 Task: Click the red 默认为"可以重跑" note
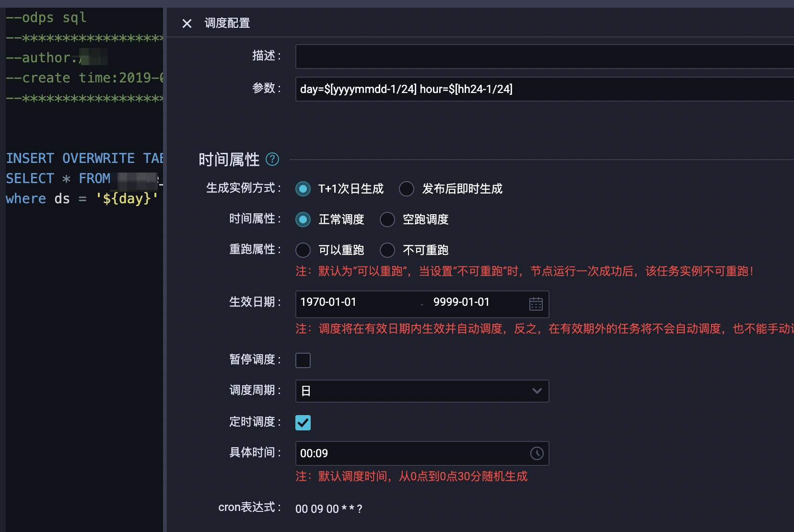[525, 271]
